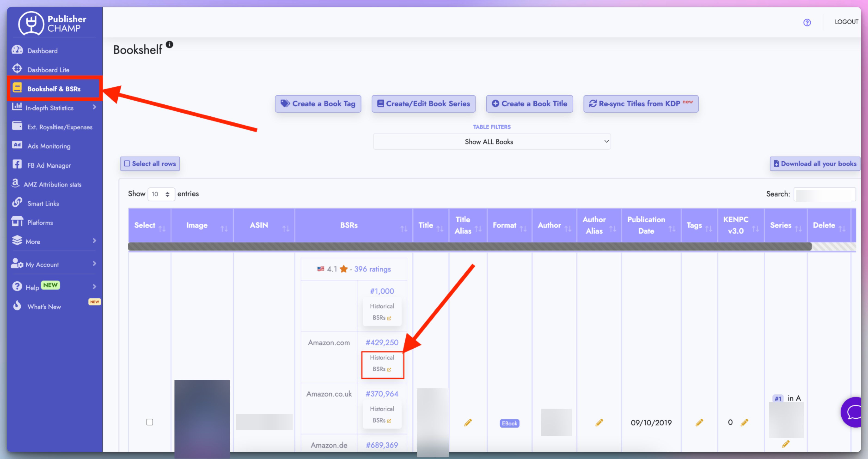
Task: Focus the table Search field
Action: coord(824,194)
